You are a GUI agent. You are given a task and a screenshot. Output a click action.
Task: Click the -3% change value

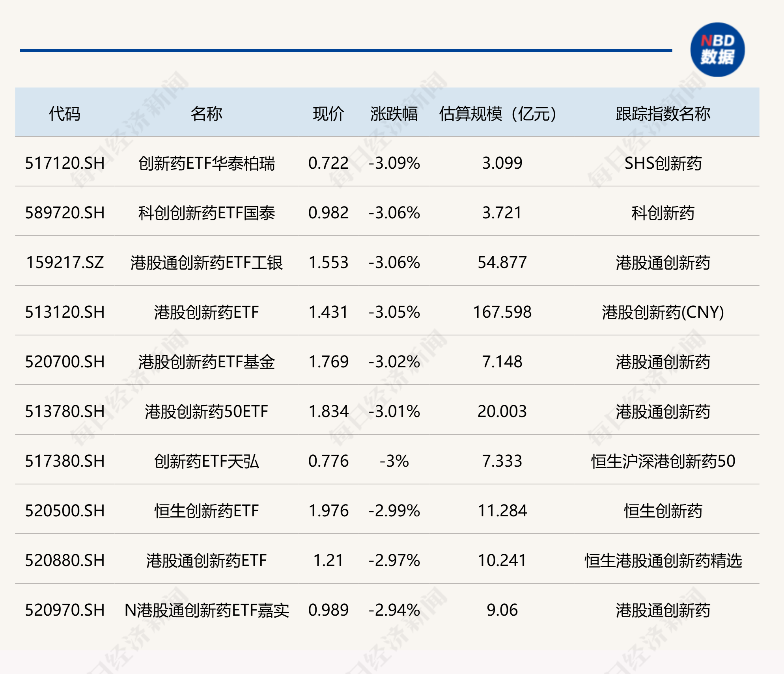coord(394,461)
